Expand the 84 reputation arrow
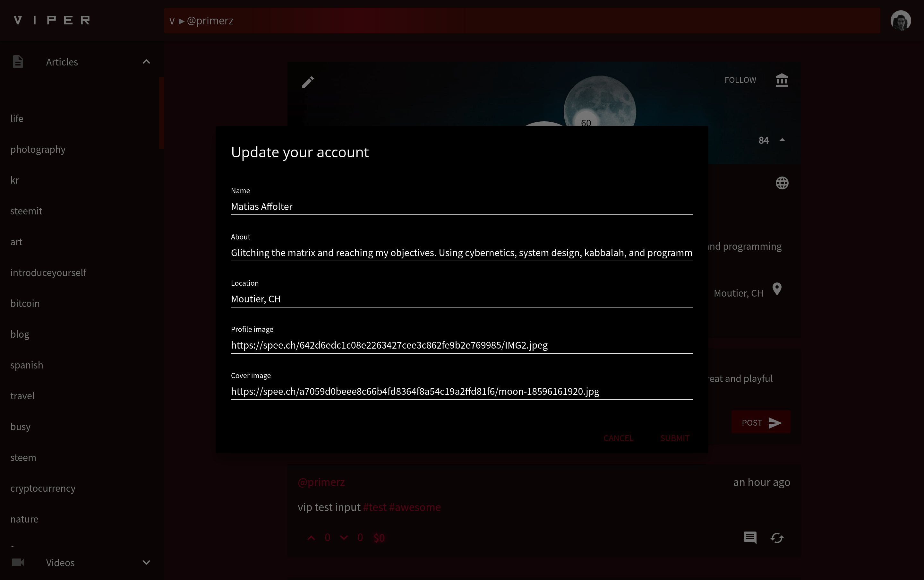Screen dimensions: 924x580 [x=782, y=140]
